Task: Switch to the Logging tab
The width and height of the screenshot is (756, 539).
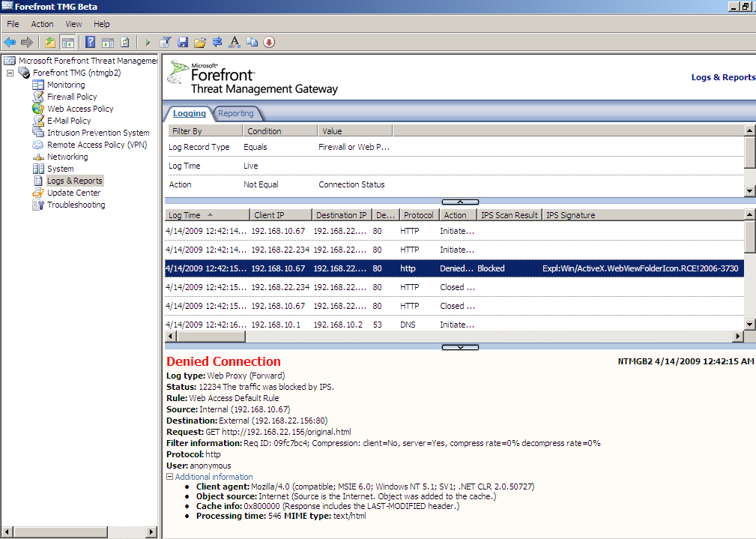Action: pos(190,113)
